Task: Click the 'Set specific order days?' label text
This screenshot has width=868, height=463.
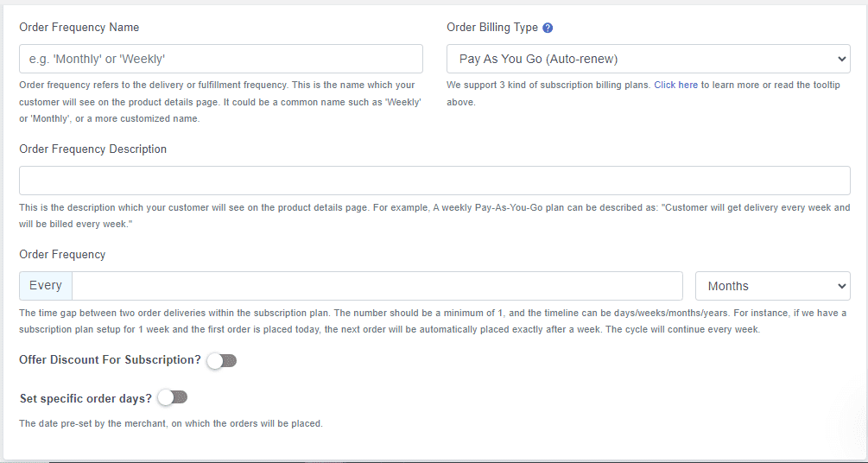Action: [86, 399]
